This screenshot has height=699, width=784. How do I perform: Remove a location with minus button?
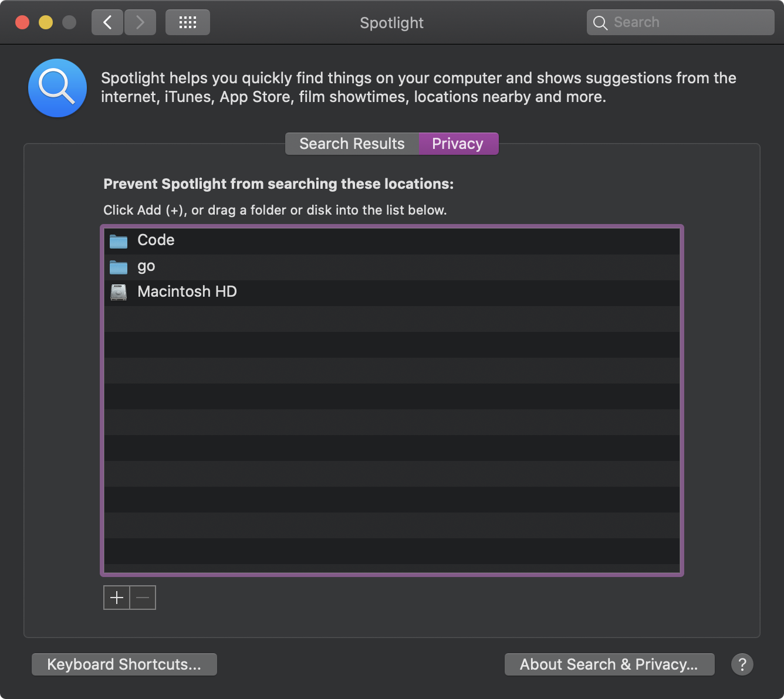143,598
